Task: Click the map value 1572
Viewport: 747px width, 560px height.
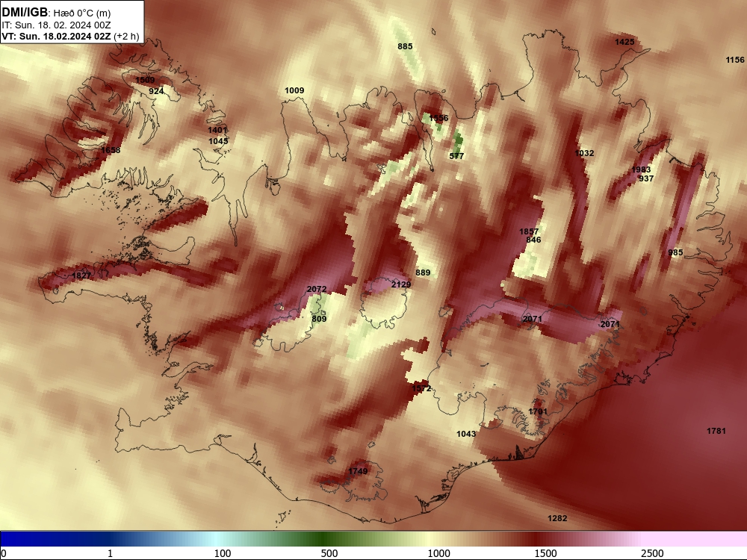Action: [x=421, y=388]
